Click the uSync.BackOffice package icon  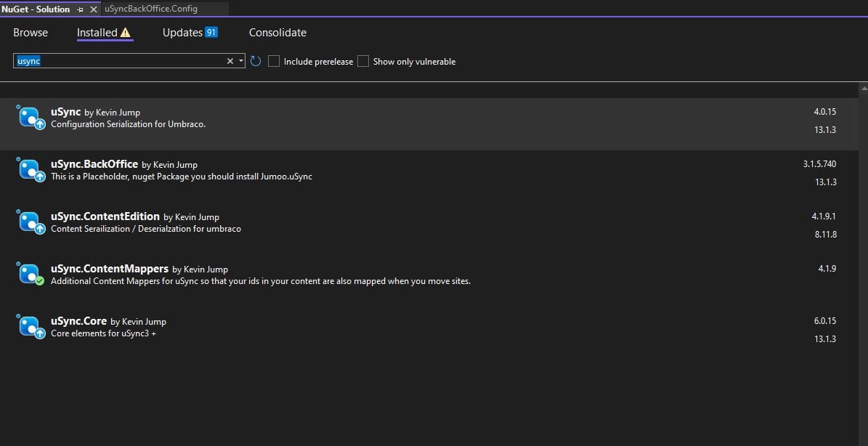click(31, 169)
